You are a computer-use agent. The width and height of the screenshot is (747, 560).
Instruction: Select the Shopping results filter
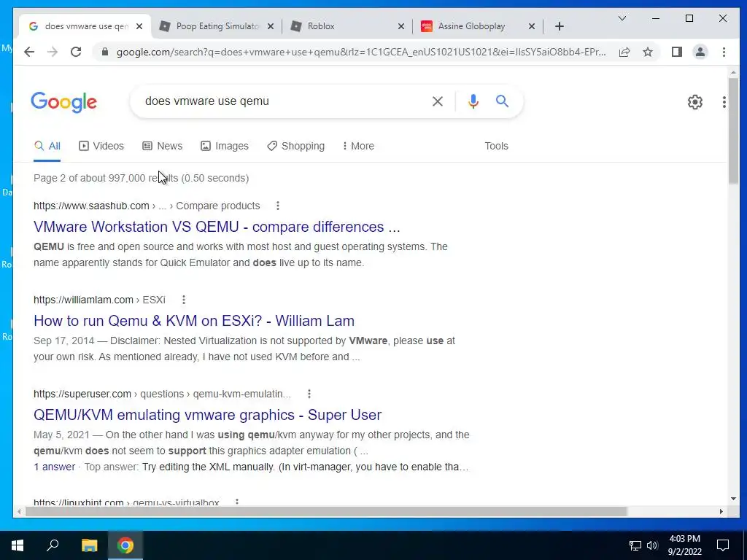click(x=296, y=146)
